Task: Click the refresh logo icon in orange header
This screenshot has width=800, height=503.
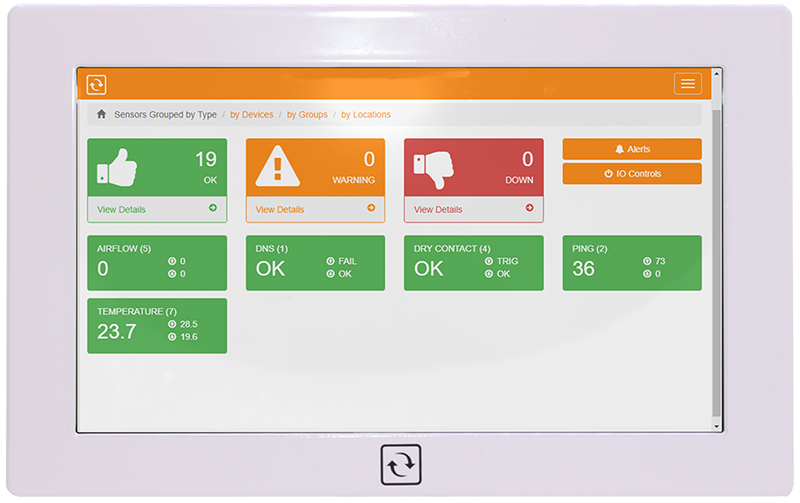Action: (x=96, y=84)
